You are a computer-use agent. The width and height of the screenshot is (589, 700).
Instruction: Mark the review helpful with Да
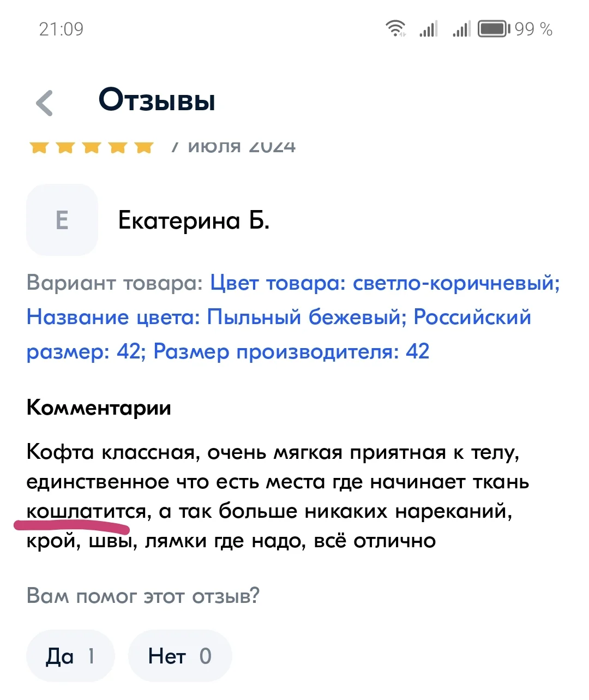(70, 656)
